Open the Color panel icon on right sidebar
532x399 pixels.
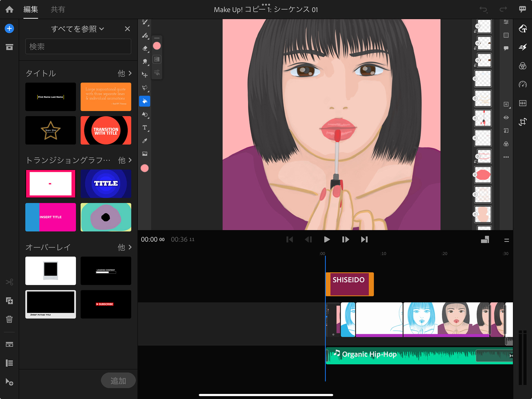523,66
